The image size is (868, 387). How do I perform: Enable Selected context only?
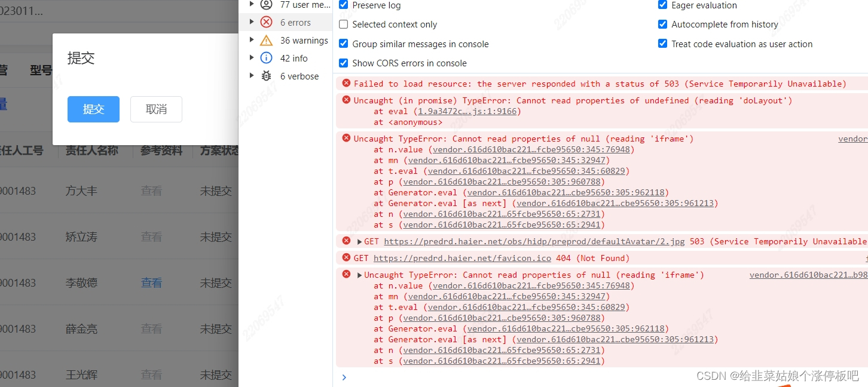[343, 24]
